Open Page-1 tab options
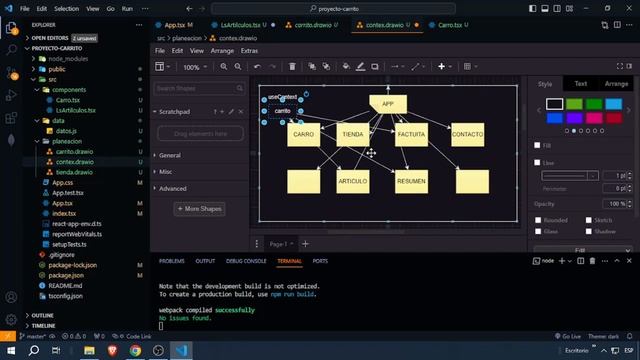The image size is (640, 360). pyautogui.click(x=281, y=244)
